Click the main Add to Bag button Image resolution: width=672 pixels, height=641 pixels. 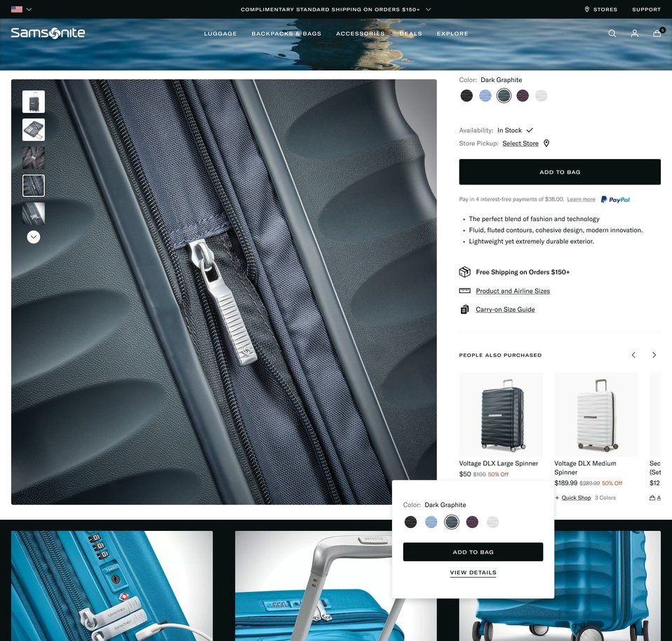pyautogui.click(x=559, y=172)
